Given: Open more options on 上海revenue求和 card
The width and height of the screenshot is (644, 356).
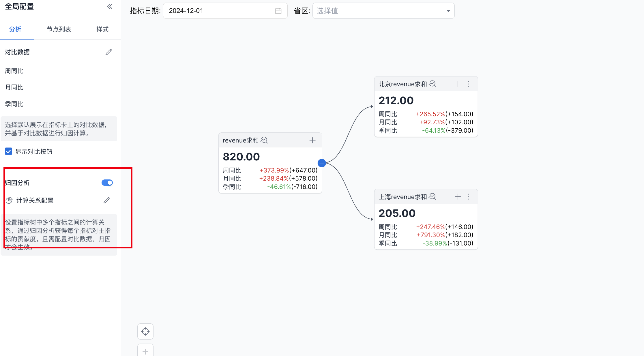Looking at the screenshot, I should pyautogui.click(x=468, y=197).
